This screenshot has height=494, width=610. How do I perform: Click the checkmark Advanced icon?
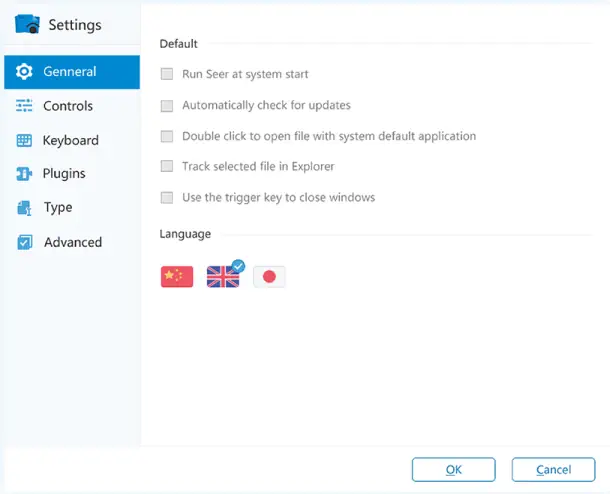25,242
